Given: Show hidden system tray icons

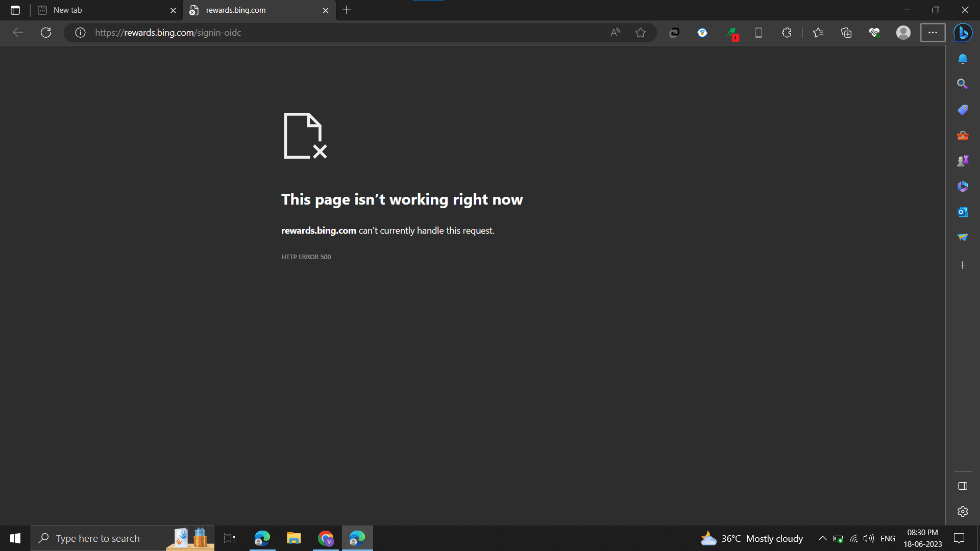Looking at the screenshot, I should click(822, 538).
